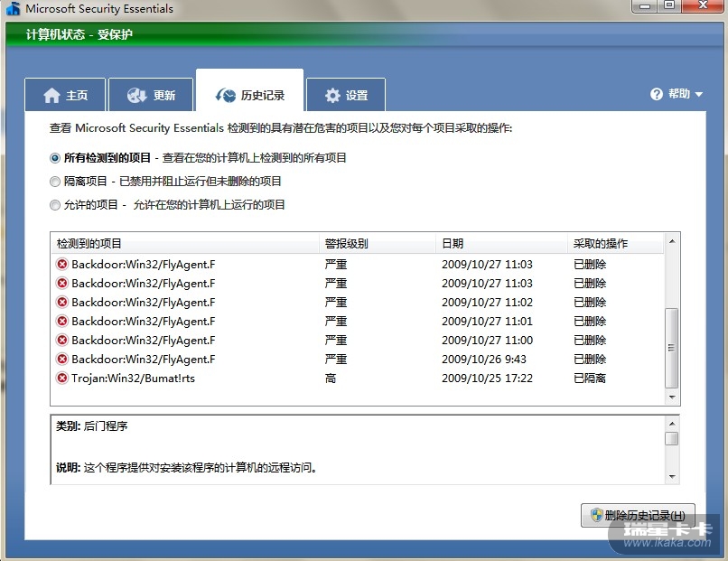This screenshot has height=561, width=728.
Task: Select 所有检测到的项目 radio button
Action: 55,158
